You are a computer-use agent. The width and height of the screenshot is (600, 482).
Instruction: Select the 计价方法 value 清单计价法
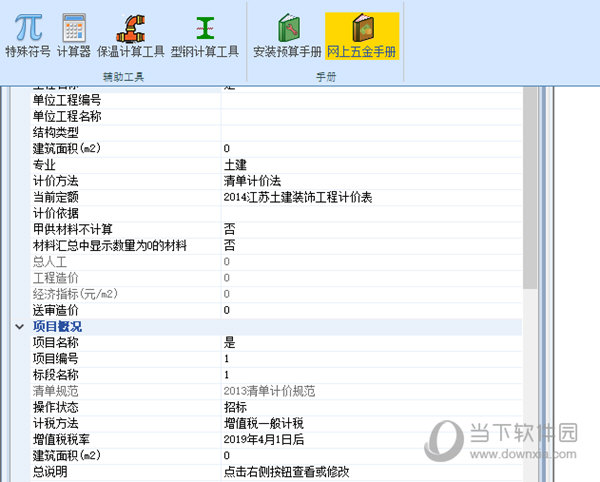coord(372,181)
